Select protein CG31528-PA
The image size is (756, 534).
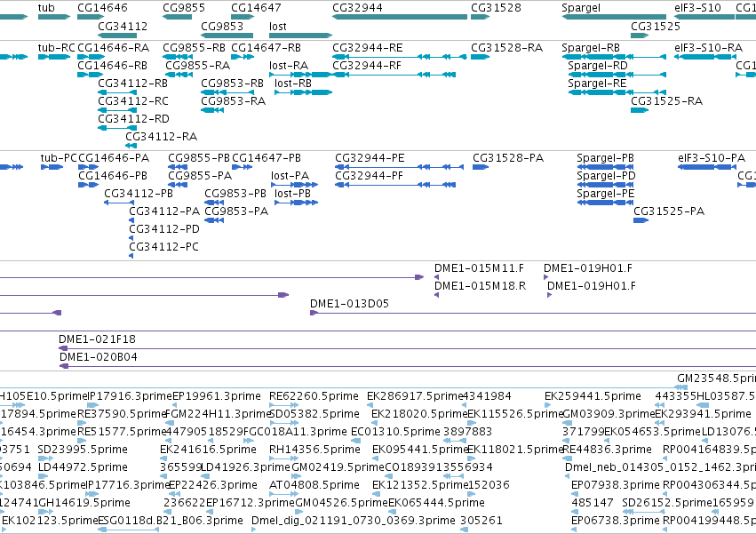(x=481, y=167)
